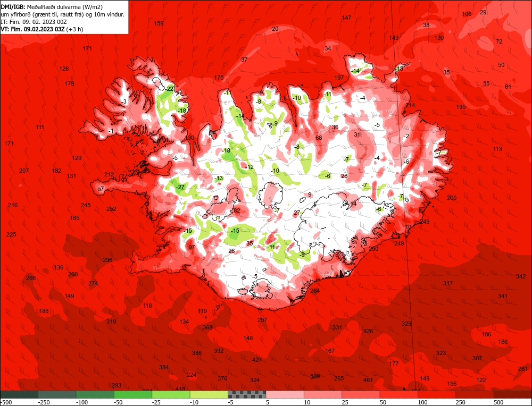Choose the yellow-green legend swatch between -10 and -5
The width and height of the screenshot is (532, 406).
pyautogui.click(x=209, y=394)
